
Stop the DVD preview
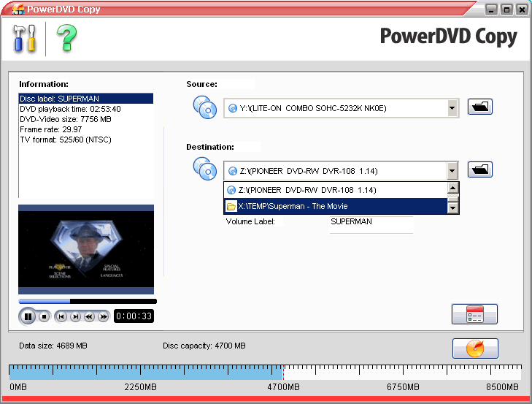click(44, 316)
